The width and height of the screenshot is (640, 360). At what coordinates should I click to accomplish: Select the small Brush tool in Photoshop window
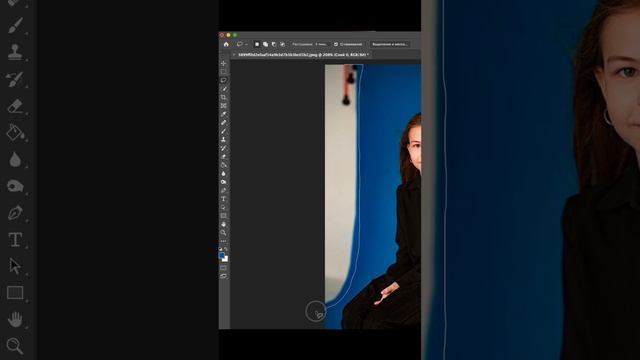[223, 131]
